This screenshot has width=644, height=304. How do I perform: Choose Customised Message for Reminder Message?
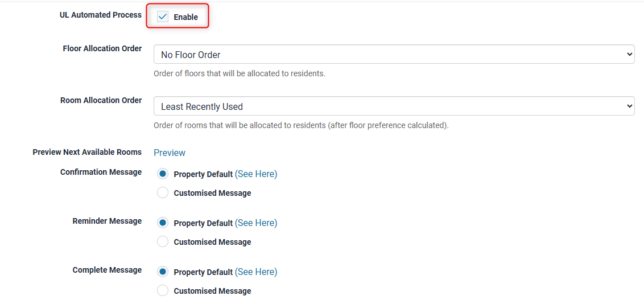coord(163,242)
